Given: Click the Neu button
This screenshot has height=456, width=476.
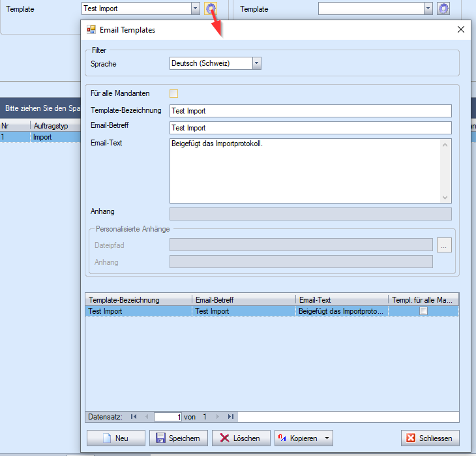Looking at the screenshot, I should coord(115,438).
